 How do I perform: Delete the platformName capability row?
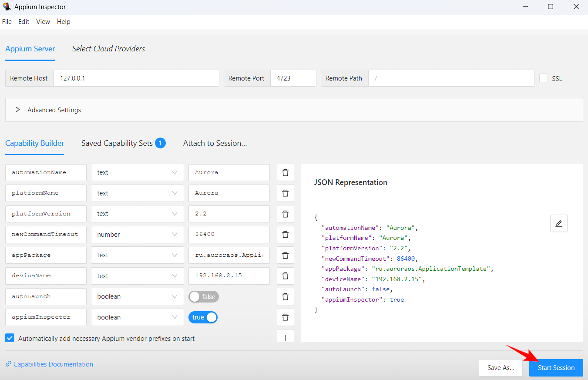coord(286,193)
